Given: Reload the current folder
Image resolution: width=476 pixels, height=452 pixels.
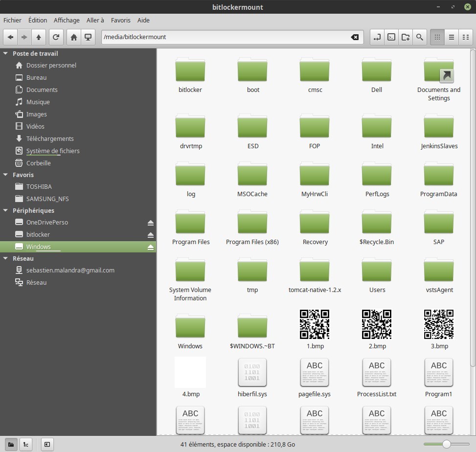Looking at the screenshot, I should point(56,37).
